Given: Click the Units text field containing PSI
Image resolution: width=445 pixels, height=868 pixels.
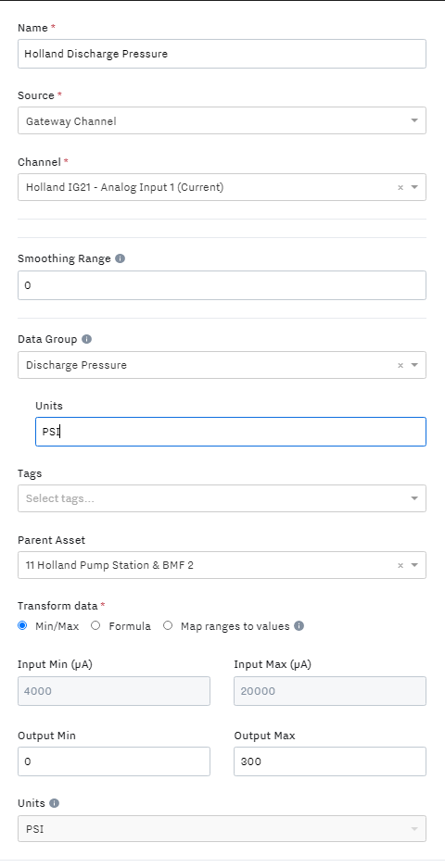Looking at the screenshot, I should (231, 432).
